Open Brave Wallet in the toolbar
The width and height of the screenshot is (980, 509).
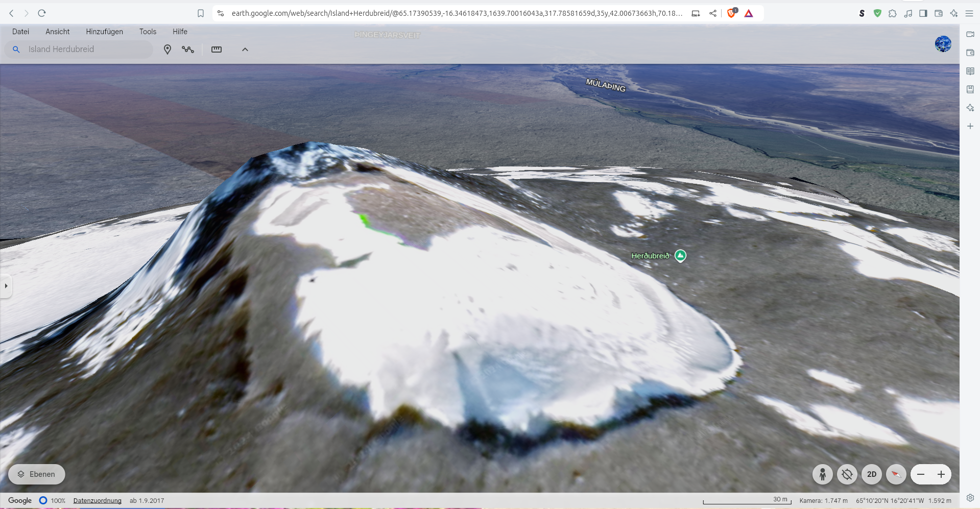pyautogui.click(x=939, y=13)
